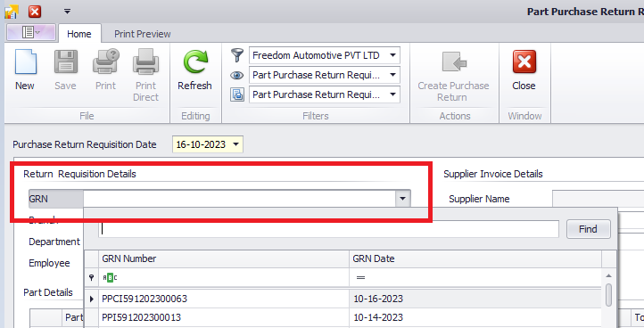This screenshot has width=644, height=328.
Task: Click the New document icon
Action: coord(26,62)
